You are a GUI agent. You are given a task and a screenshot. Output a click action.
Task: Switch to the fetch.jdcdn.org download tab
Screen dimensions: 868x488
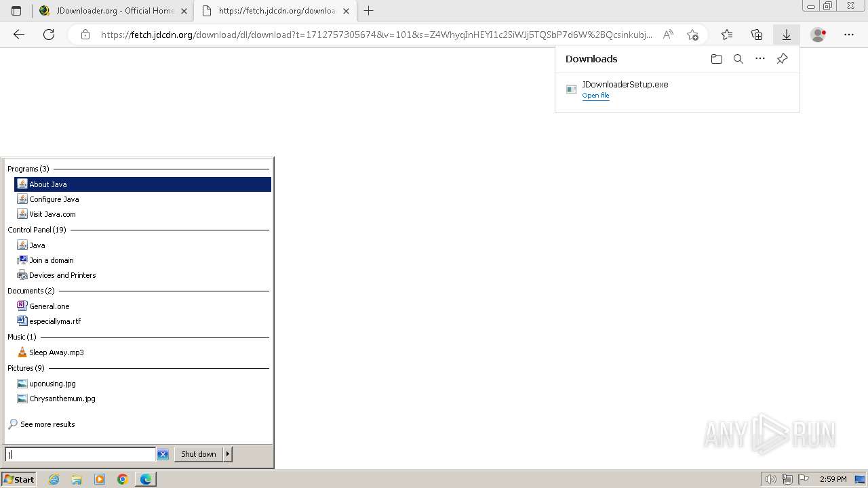(x=275, y=11)
